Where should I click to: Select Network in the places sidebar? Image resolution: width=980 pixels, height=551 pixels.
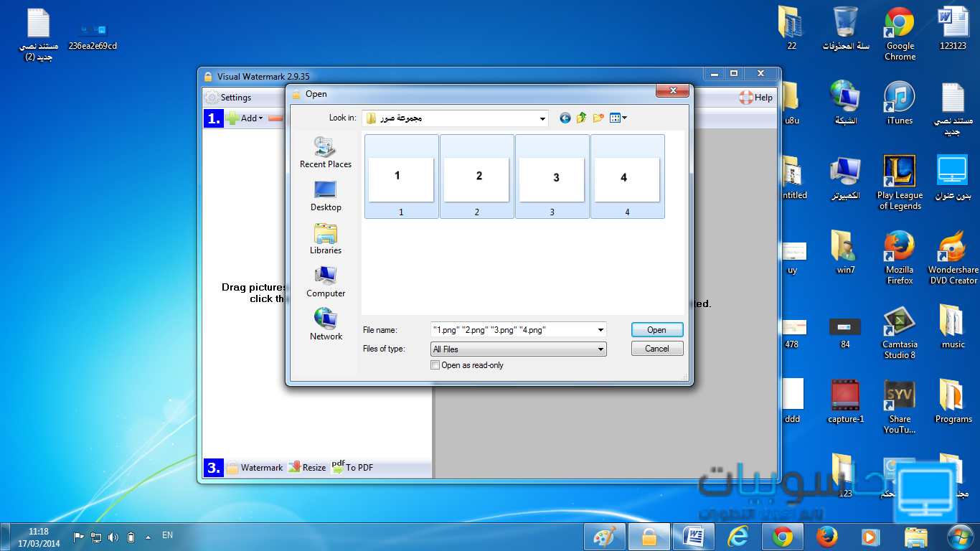pos(326,325)
